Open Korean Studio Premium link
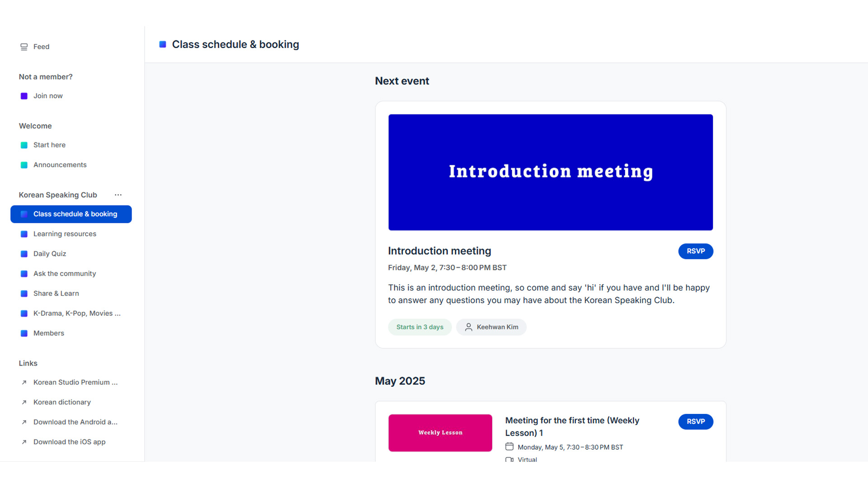Viewport: 868px width, 488px height. point(75,383)
